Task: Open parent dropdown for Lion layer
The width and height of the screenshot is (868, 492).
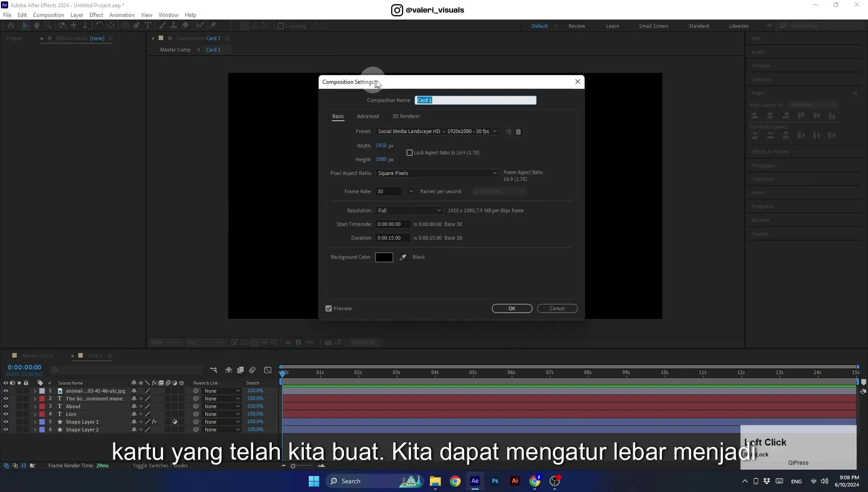Action: coord(222,414)
